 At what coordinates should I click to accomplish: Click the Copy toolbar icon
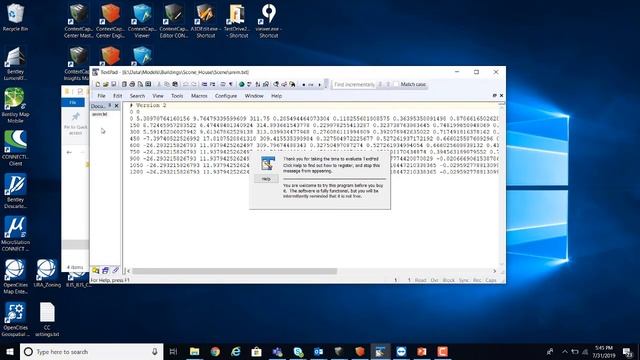tap(167, 84)
